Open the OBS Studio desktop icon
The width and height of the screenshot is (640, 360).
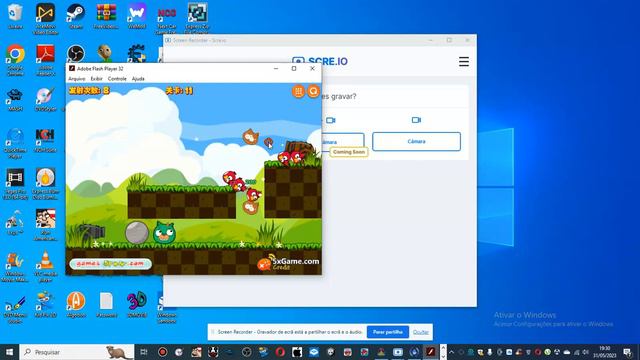[x=76, y=54]
